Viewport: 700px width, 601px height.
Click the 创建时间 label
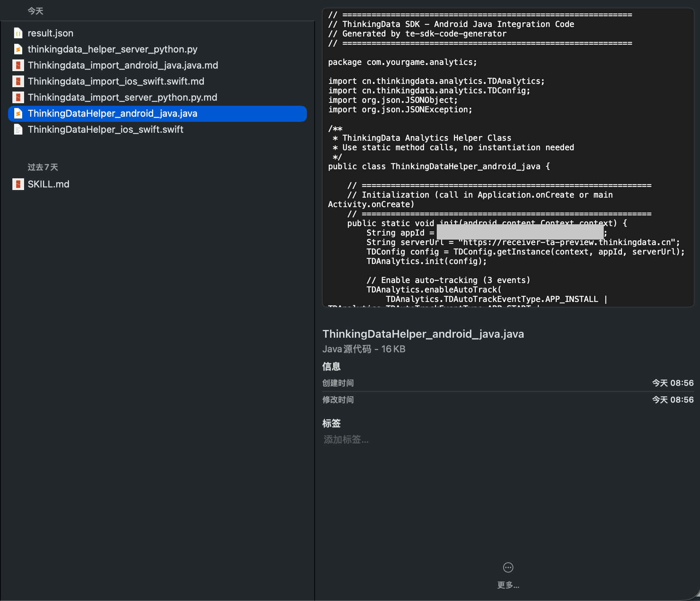click(338, 383)
